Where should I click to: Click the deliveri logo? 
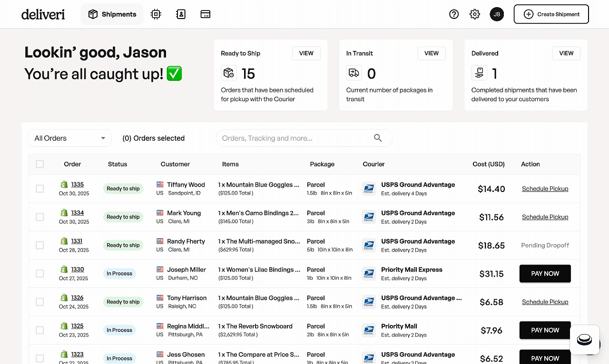(x=43, y=14)
